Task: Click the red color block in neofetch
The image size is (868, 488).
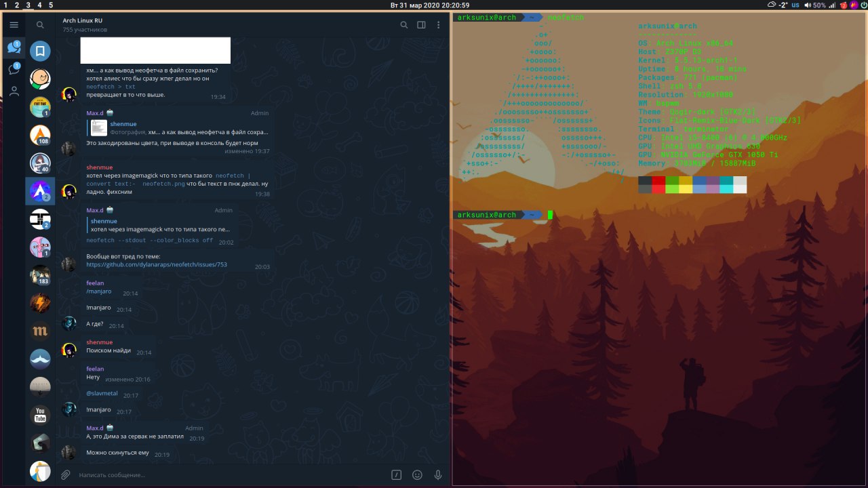Action: coord(658,185)
